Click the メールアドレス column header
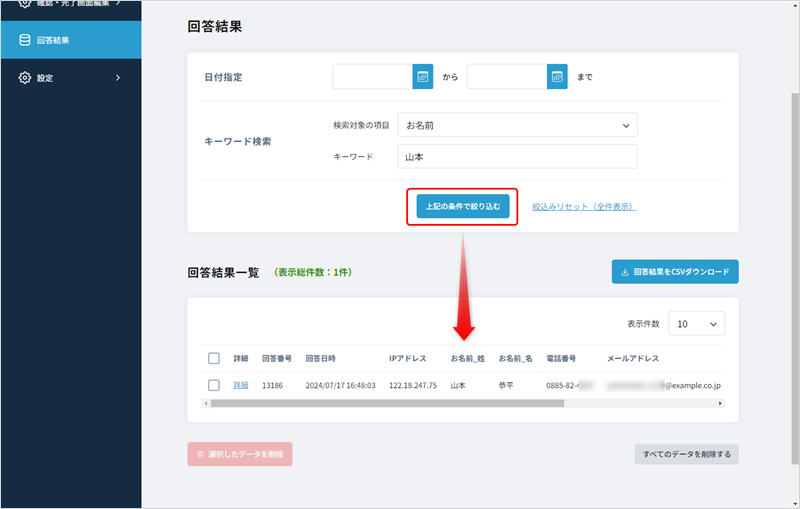 (633, 359)
